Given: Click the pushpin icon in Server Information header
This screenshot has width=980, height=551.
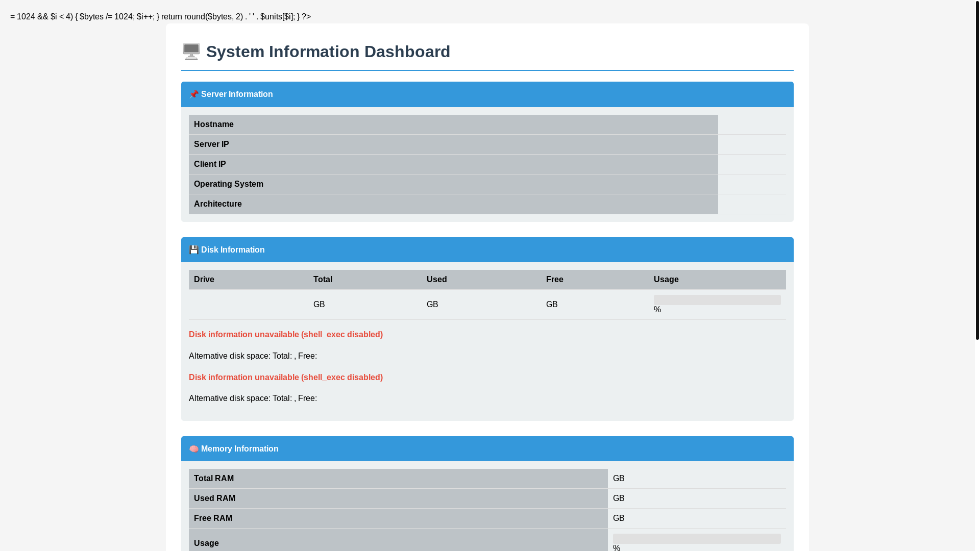Looking at the screenshot, I should [x=194, y=94].
